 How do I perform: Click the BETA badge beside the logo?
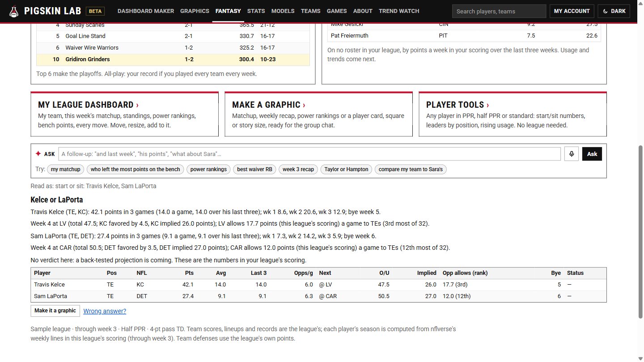95,11
